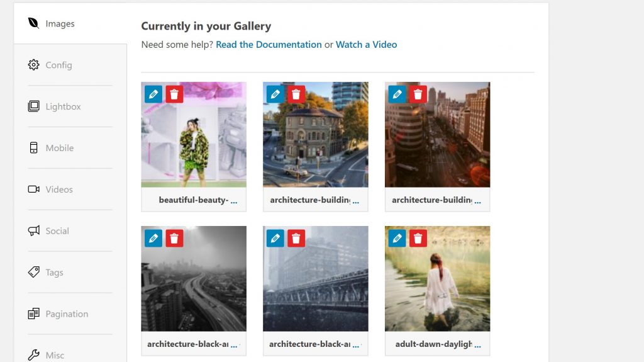Select the Pagination tab

67,314
